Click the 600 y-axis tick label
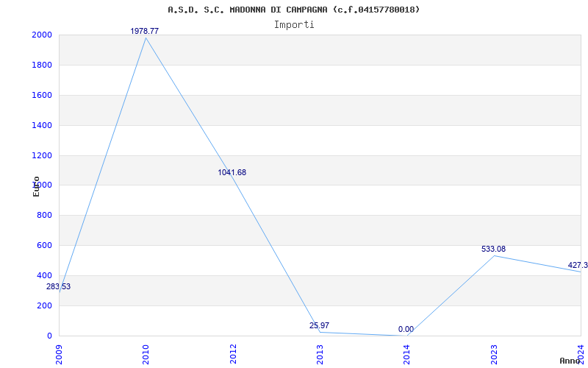This screenshot has height=368, width=588. tap(45, 245)
